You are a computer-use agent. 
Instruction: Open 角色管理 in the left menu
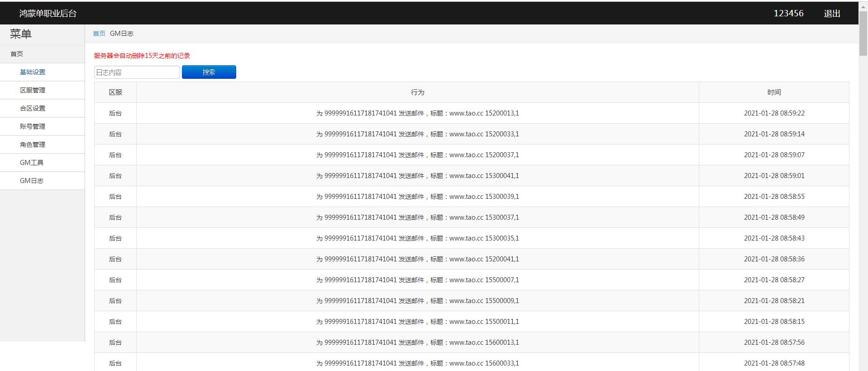[x=33, y=145]
